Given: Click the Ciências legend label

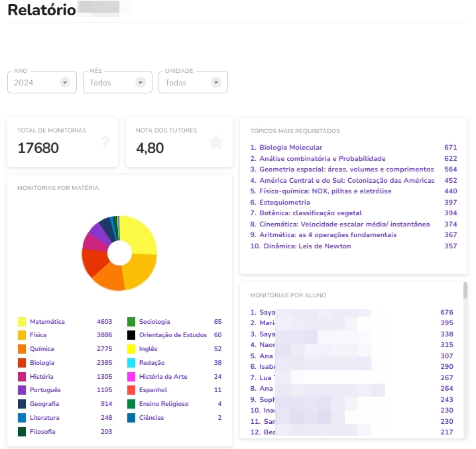Looking at the screenshot, I should click(151, 418).
